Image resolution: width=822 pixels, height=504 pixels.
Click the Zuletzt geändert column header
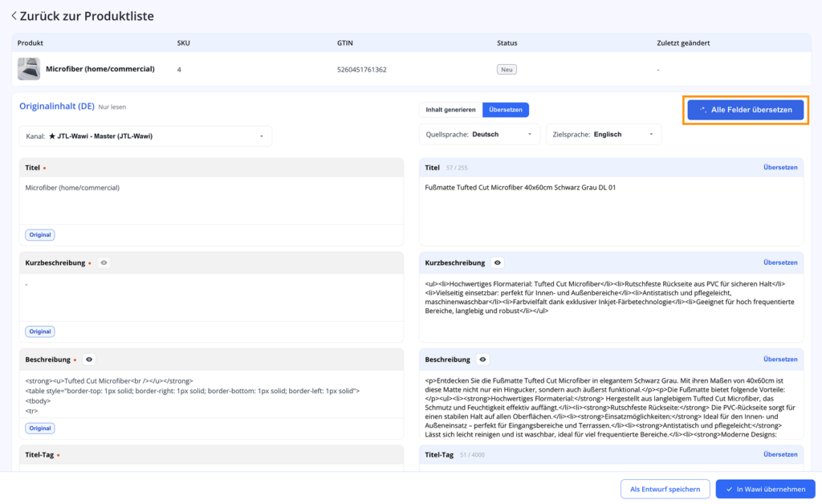click(683, 43)
